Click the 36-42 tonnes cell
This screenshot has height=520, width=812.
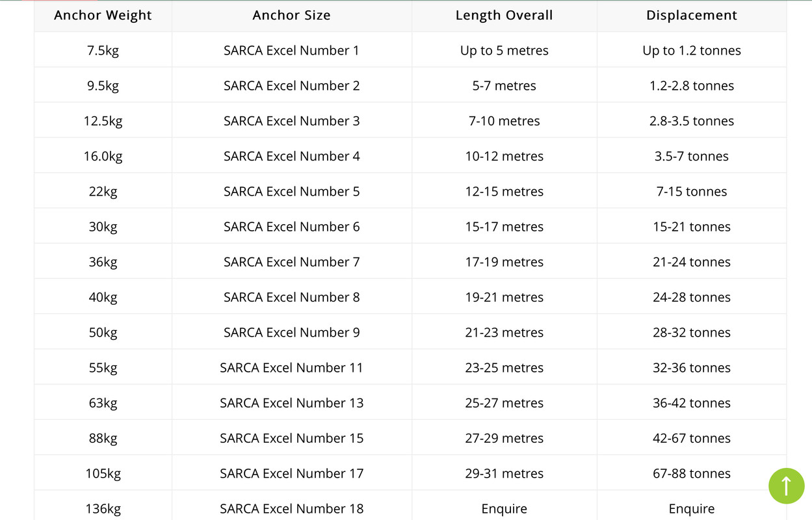(692, 402)
